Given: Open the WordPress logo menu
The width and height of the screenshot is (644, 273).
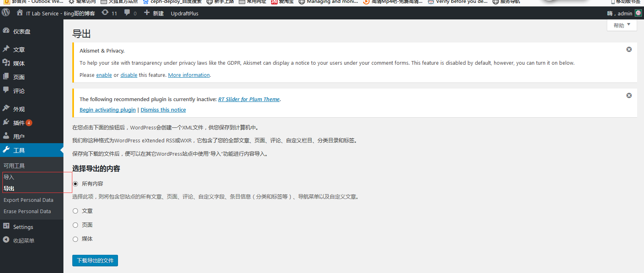Looking at the screenshot, I should (6, 13).
